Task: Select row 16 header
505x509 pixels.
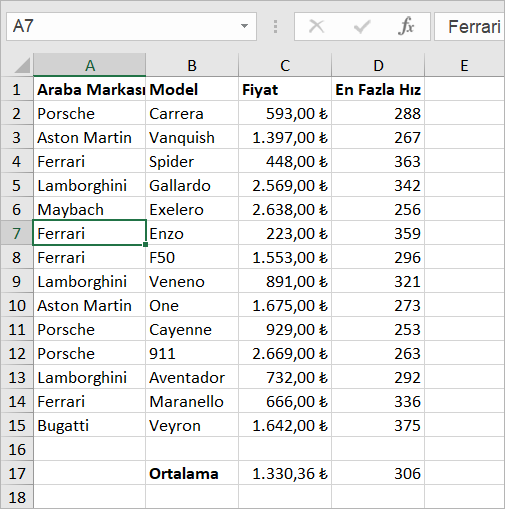Action: pos(17,449)
